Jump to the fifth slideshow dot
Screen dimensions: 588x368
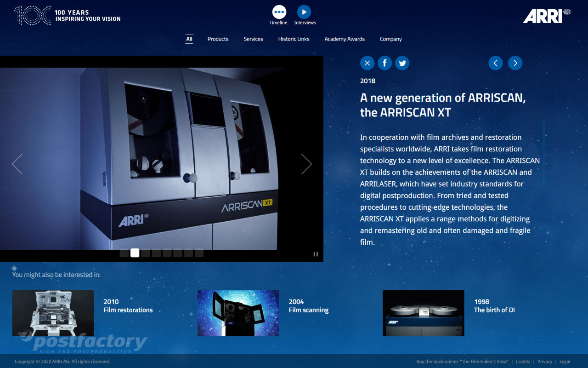pos(167,253)
